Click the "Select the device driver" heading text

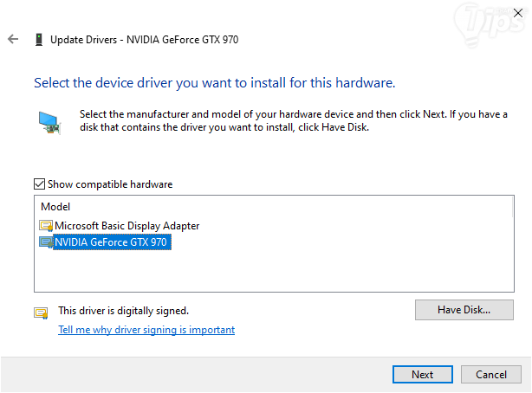pos(214,84)
